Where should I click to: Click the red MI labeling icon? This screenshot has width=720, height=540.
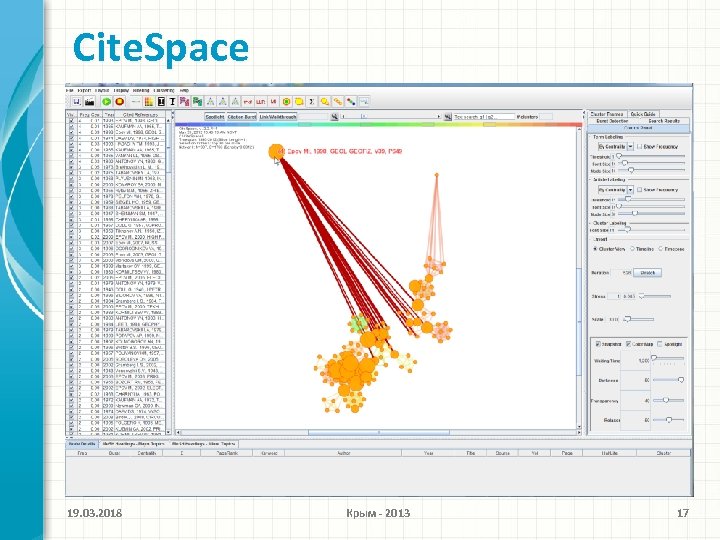(x=273, y=101)
